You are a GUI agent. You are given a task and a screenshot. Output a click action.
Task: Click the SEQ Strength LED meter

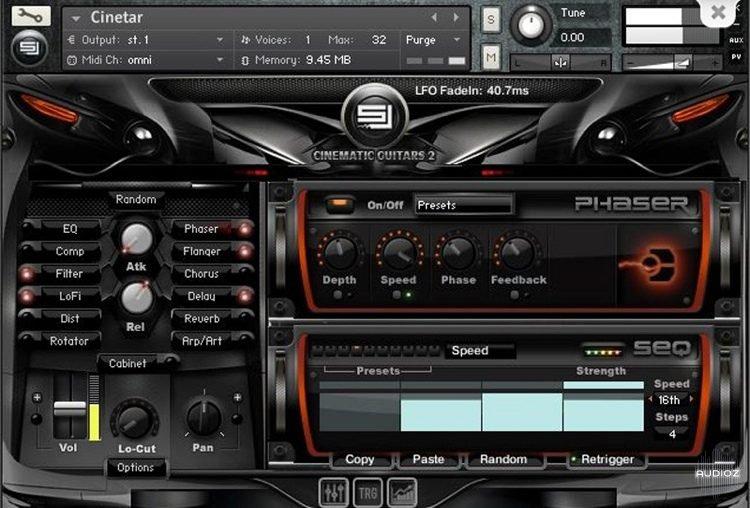point(603,353)
